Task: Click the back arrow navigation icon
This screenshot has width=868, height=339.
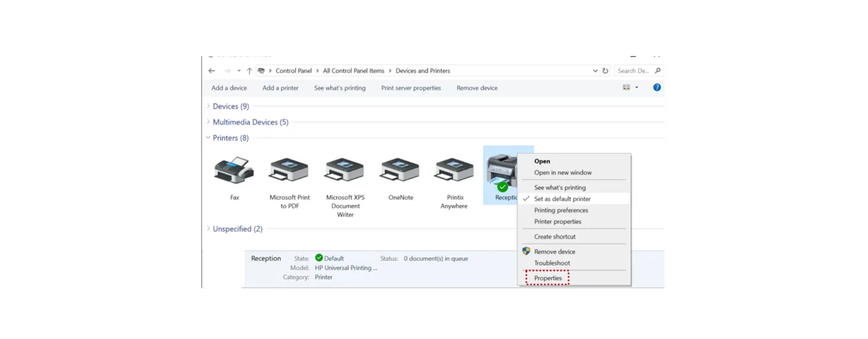Action: pos(212,71)
